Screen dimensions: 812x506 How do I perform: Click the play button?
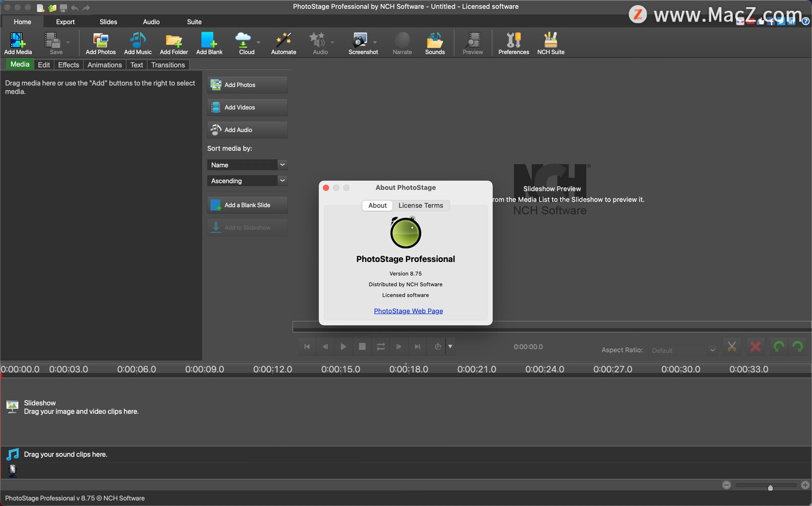[343, 346]
